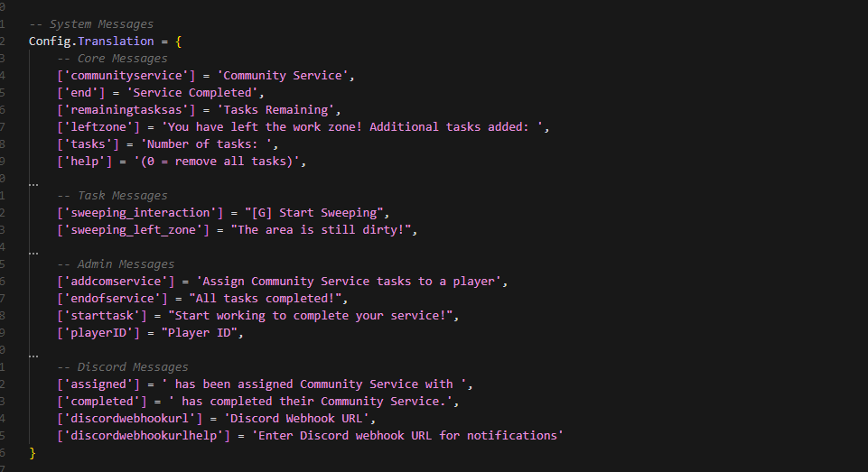This screenshot has width=868, height=472.
Task: Expand the folded ellipsis below the 'help' entry
Action: (33, 180)
